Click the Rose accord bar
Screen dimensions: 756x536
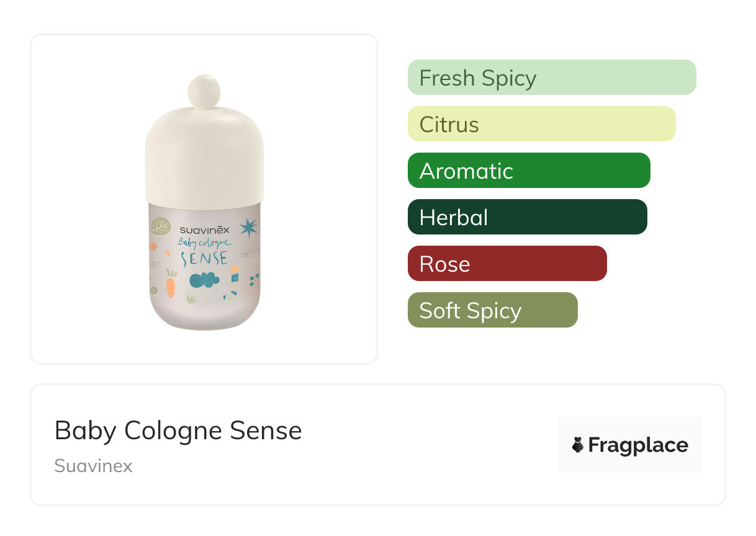[x=506, y=264]
